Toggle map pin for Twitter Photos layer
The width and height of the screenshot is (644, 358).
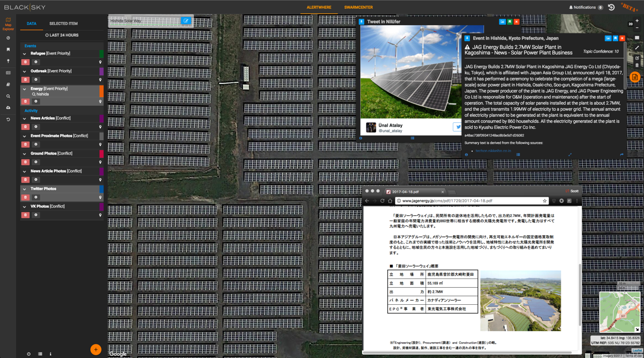pos(100,197)
